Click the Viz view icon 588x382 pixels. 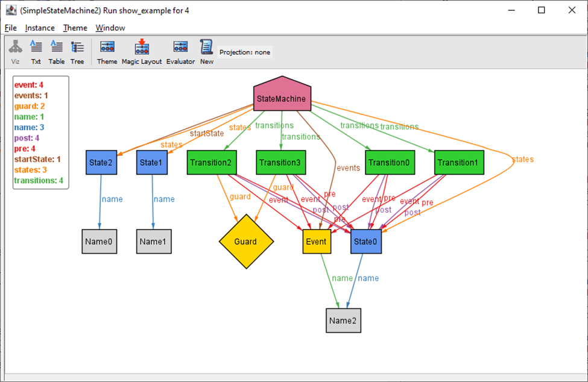pyautogui.click(x=15, y=52)
